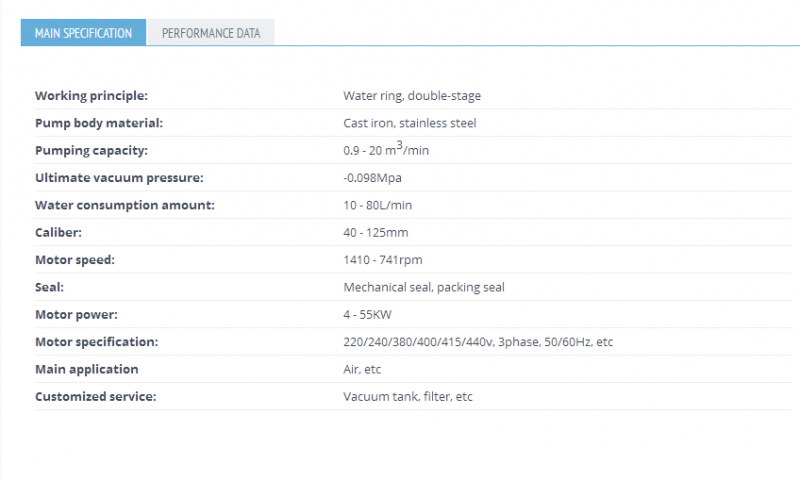Select the Main Specification tab

(x=83, y=33)
